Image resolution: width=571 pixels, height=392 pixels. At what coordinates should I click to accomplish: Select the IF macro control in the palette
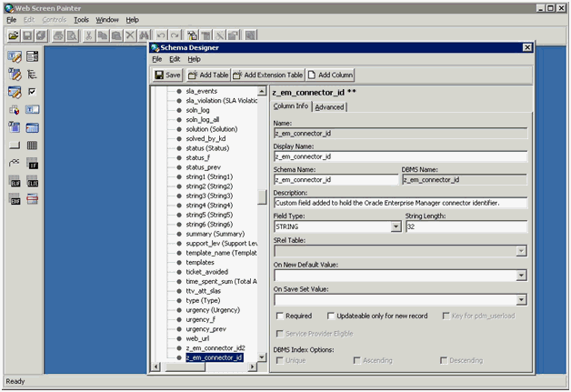[32, 163]
